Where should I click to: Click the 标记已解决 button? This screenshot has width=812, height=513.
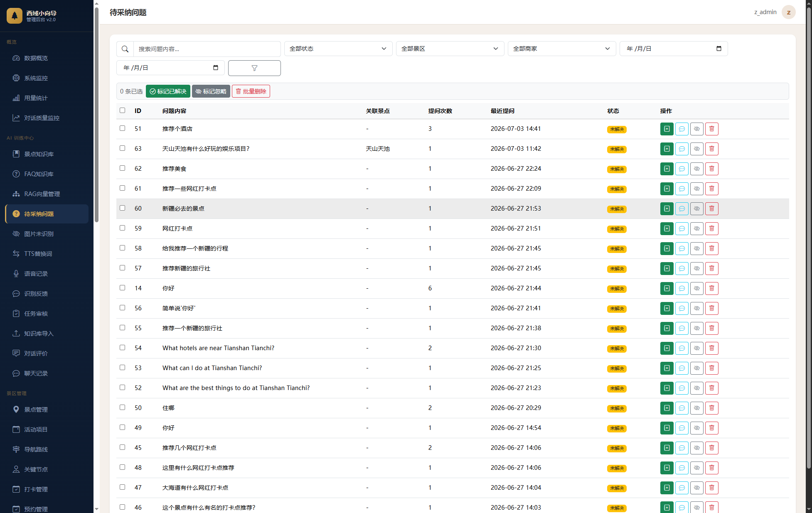click(x=168, y=91)
